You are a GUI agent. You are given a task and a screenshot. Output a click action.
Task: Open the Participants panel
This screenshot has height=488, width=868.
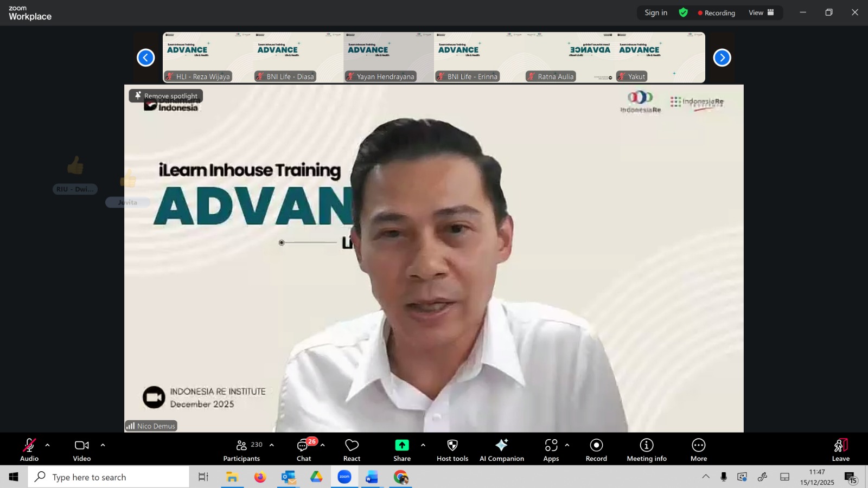pyautogui.click(x=242, y=450)
